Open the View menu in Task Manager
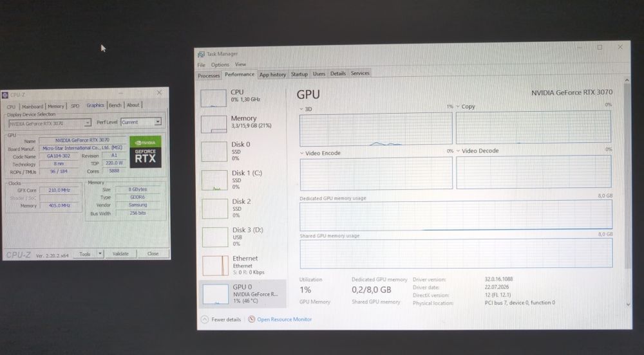This screenshot has width=644, height=355. [240, 64]
